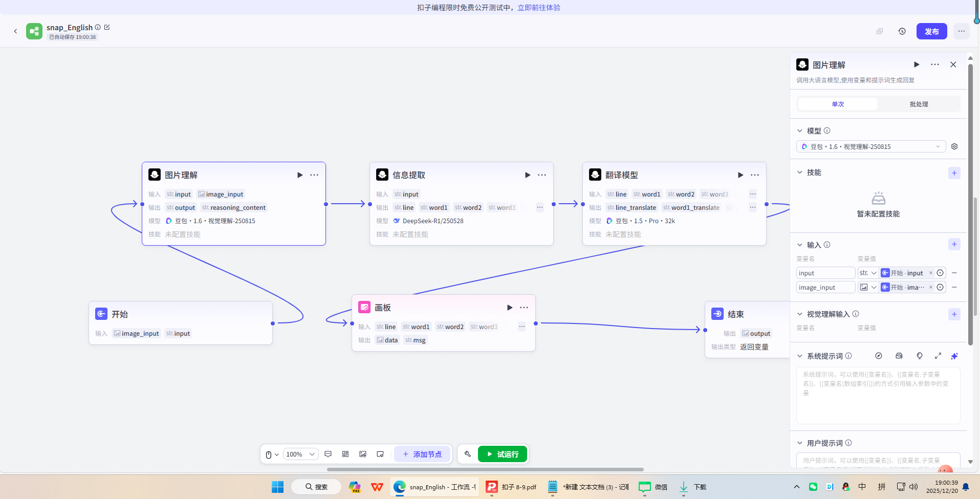Open the Windows Start menu
Image resolution: width=980 pixels, height=499 pixels.
pos(277,487)
